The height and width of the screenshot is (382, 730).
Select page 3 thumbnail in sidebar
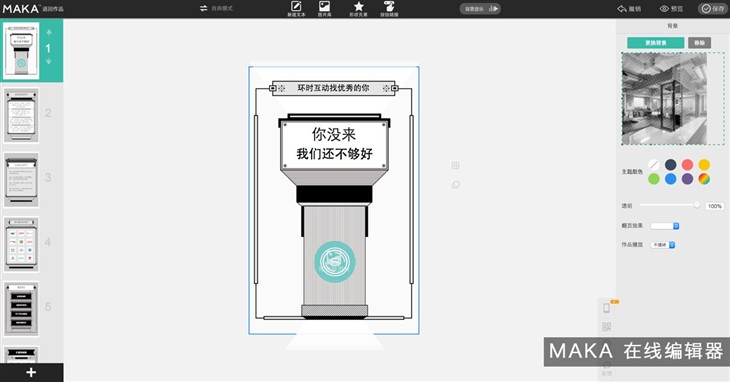[x=21, y=180]
